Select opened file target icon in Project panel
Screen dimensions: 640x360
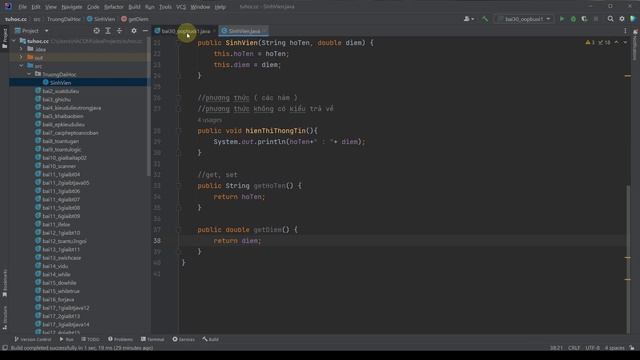click(96, 31)
